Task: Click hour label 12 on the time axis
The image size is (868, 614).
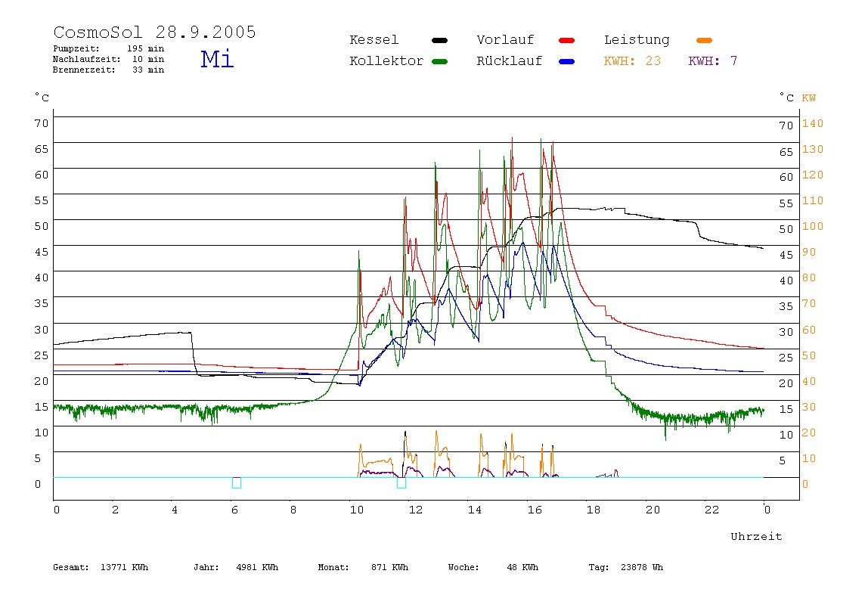Action: coord(416,510)
